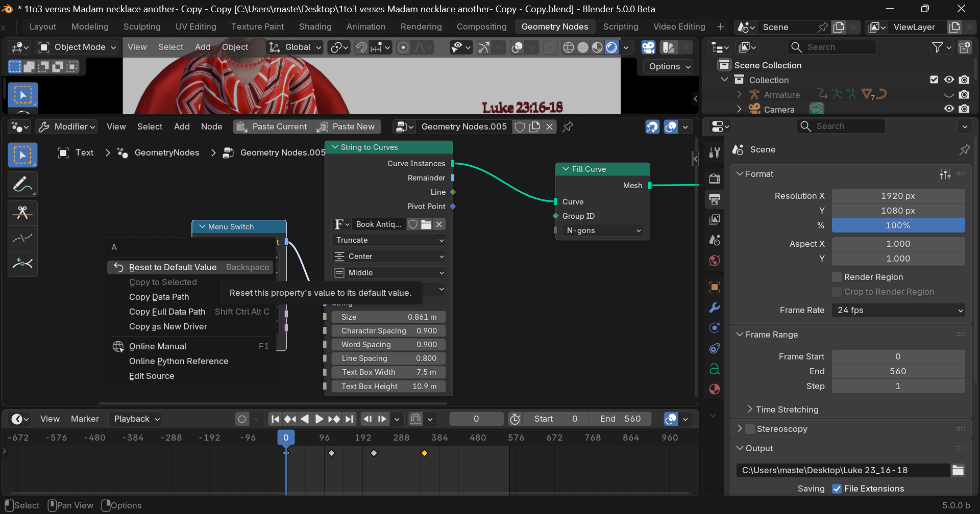Open the Render properties tab
The image size is (980, 514).
point(715,178)
